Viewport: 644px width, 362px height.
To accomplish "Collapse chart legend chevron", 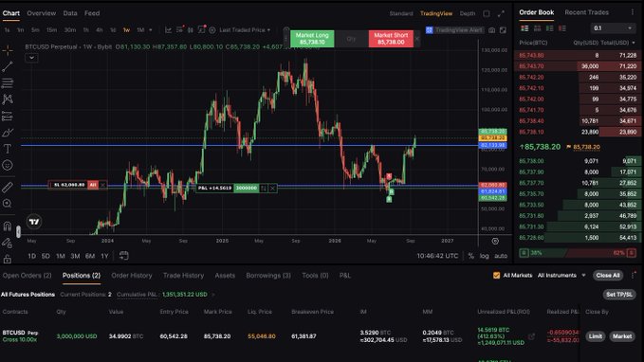I will click(31, 58).
